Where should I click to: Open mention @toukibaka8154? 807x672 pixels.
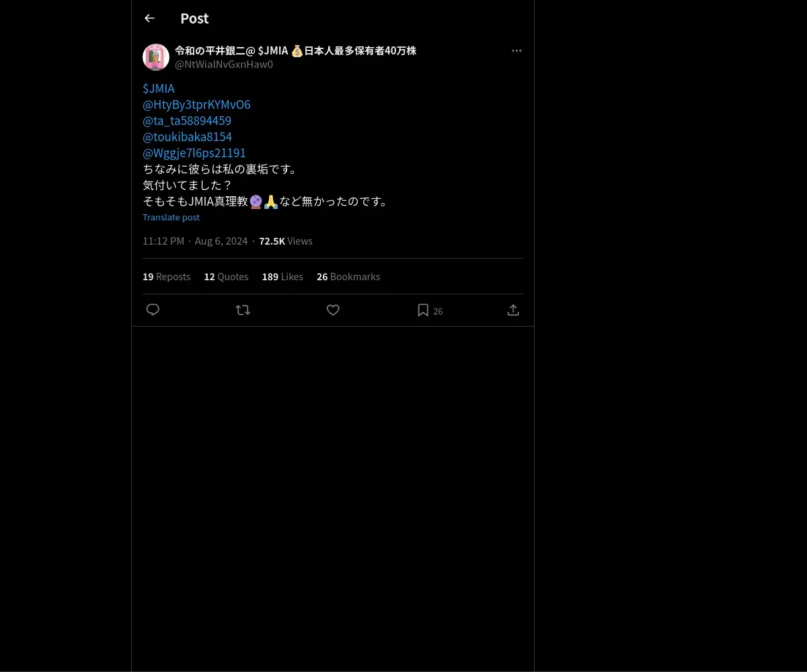point(187,136)
